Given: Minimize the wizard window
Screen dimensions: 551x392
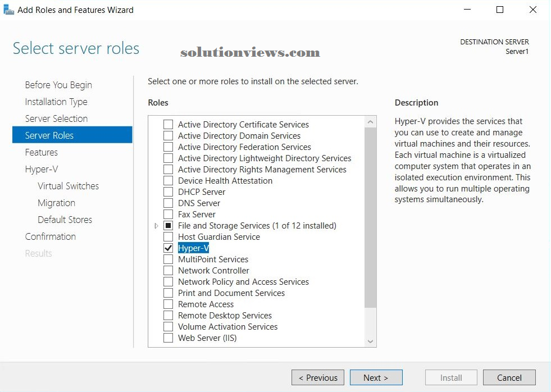Looking at the screenshot, I should click(x=467, y=10).
